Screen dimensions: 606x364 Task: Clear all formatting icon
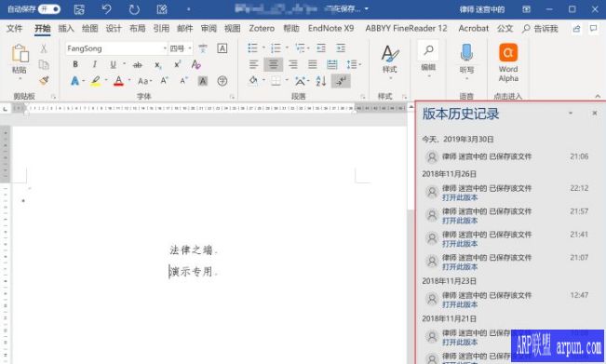point(195,64)
